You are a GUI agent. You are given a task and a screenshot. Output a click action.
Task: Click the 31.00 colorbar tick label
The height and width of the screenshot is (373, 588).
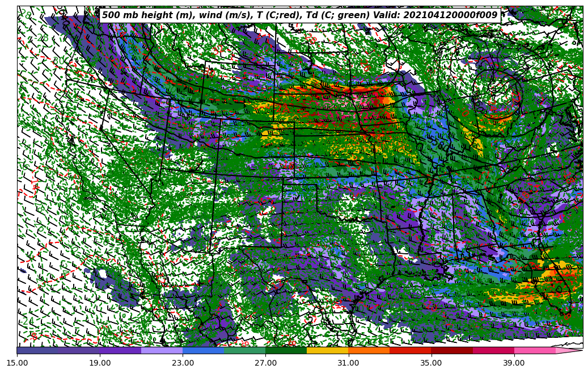(348, 363)
